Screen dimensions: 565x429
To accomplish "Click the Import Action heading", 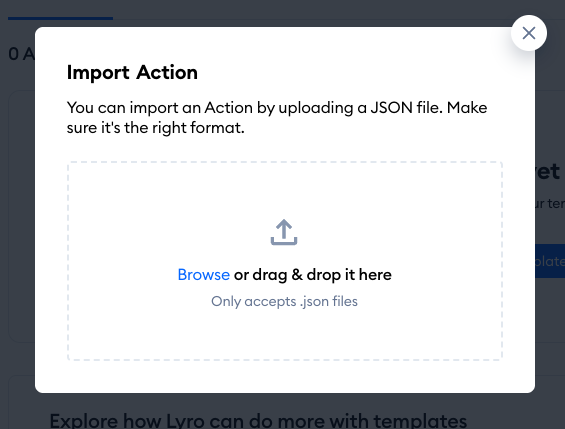I will (x=132, y=72).
